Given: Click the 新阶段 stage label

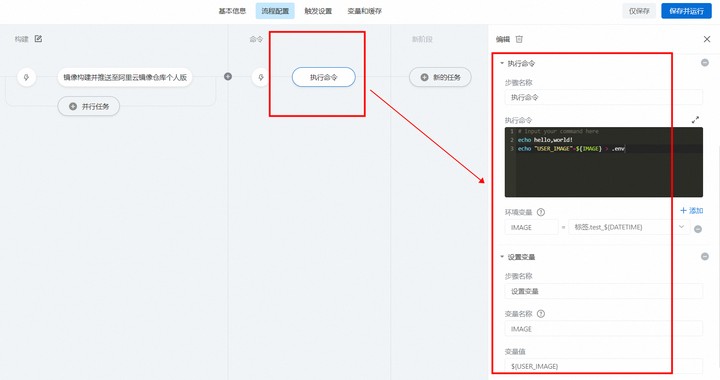Looking at the screenshot, I should [422, 39].
